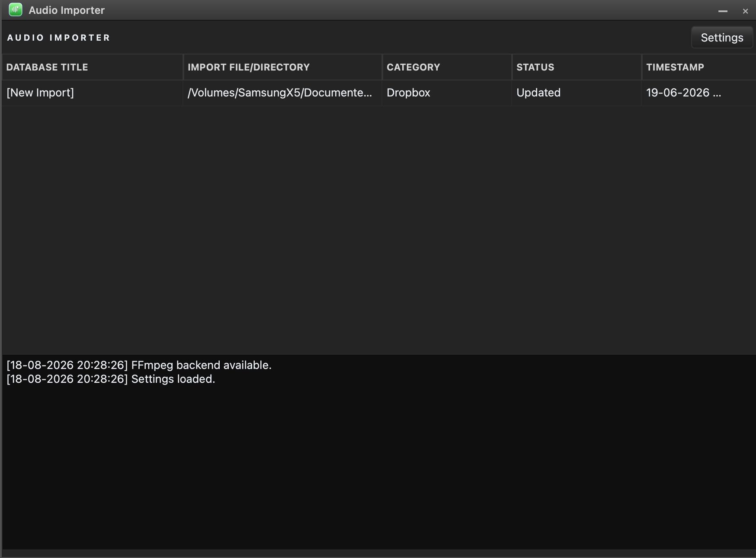Sort by Category column header
This screenshot has height=558, width=756.
(447, 67)
